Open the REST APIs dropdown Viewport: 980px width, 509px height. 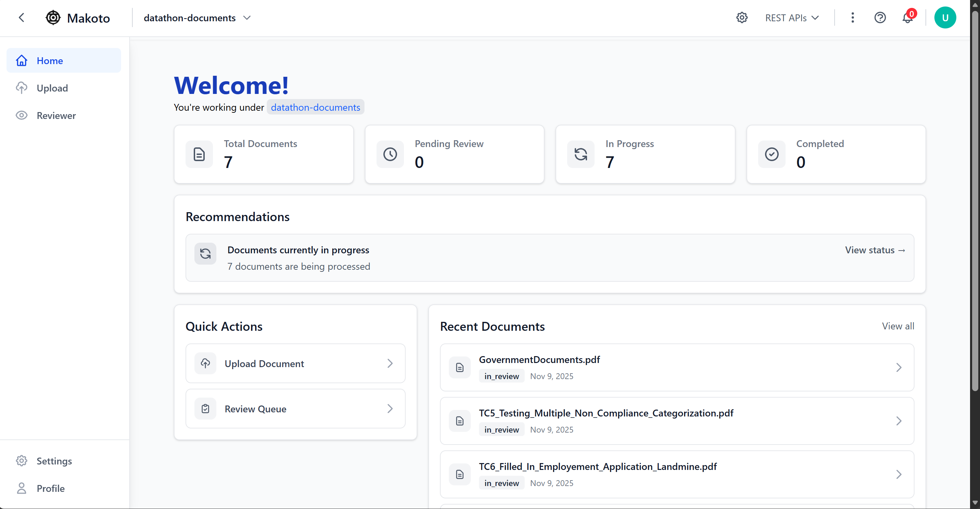point(792,18)
